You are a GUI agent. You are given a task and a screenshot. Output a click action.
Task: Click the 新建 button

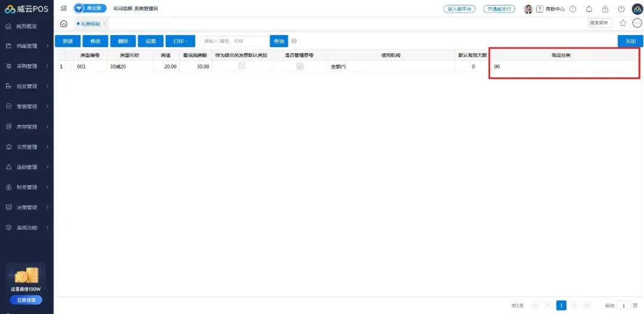point(68,41)
